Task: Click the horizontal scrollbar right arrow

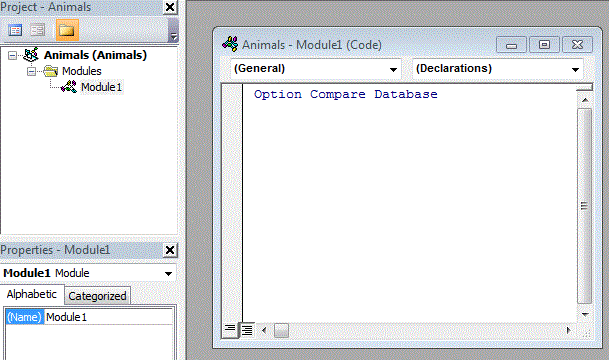Action: (569, 330)
